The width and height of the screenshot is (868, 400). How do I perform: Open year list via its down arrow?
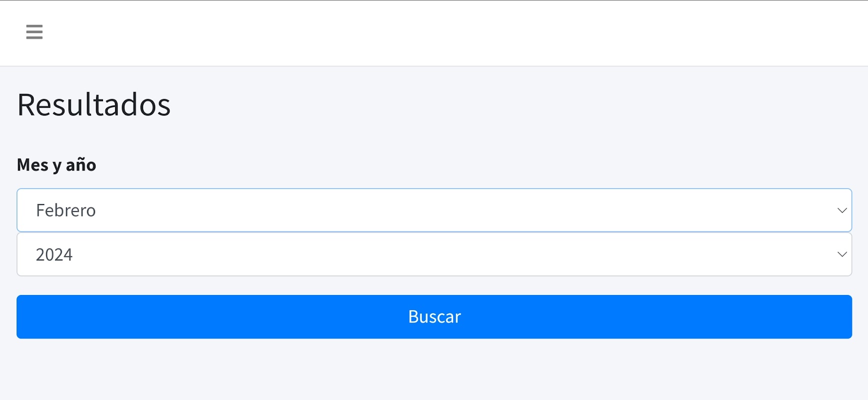click(841, 254)
